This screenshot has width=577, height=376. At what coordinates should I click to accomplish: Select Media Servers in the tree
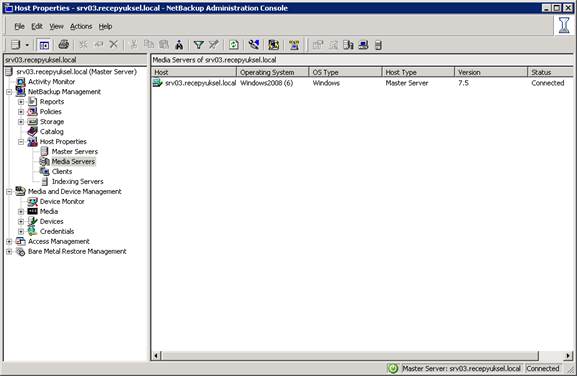click(73, 162)
